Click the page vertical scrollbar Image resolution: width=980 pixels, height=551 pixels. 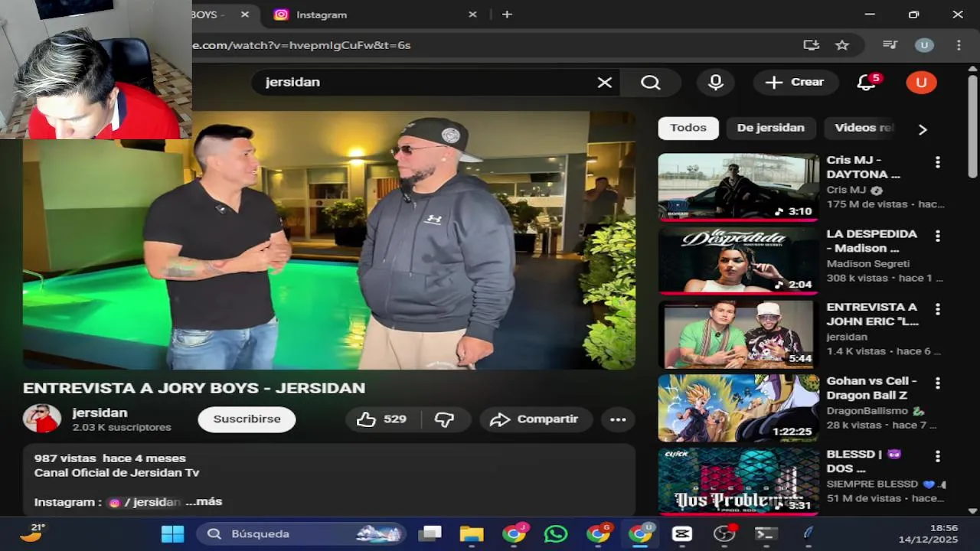tap(973, 126)
